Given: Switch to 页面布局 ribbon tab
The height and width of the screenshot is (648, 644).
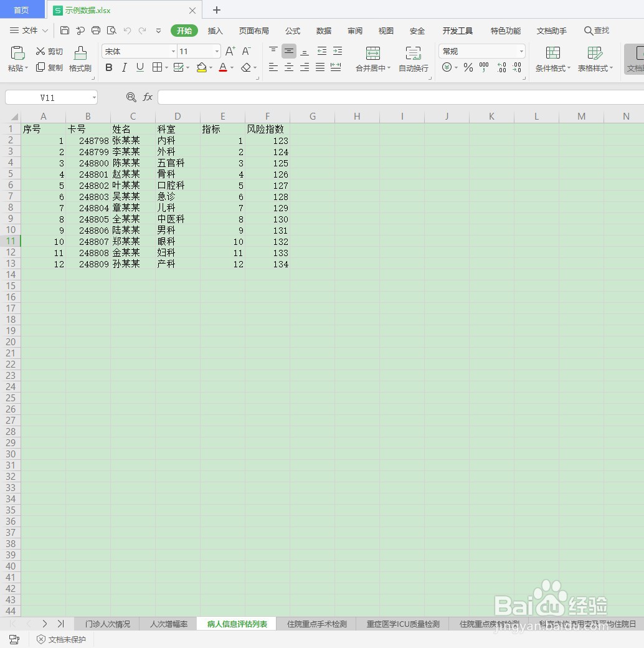Looking at the screenshot, I should pyautogui.click(x=253, y=31).
